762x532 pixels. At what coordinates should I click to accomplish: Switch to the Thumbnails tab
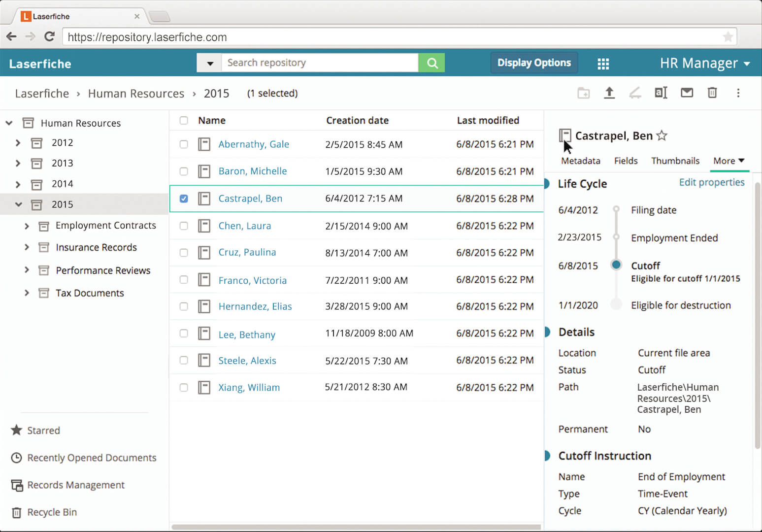click(675, 161)
